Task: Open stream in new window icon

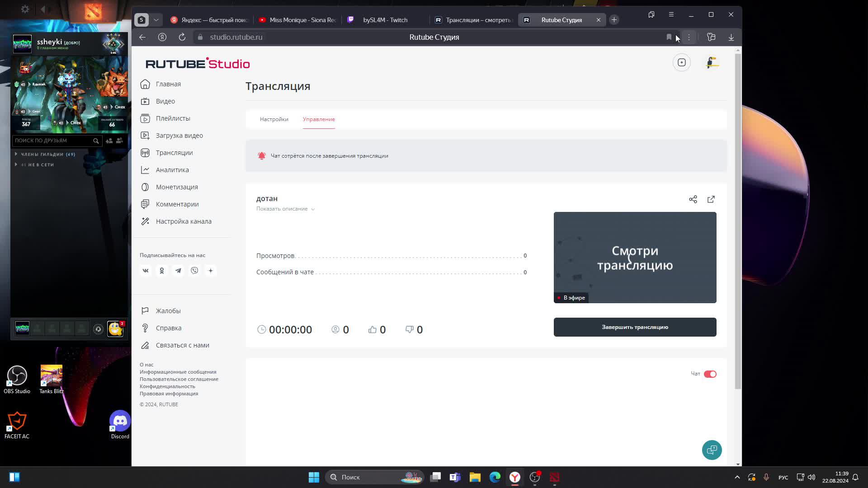Action: pos(711,199)
